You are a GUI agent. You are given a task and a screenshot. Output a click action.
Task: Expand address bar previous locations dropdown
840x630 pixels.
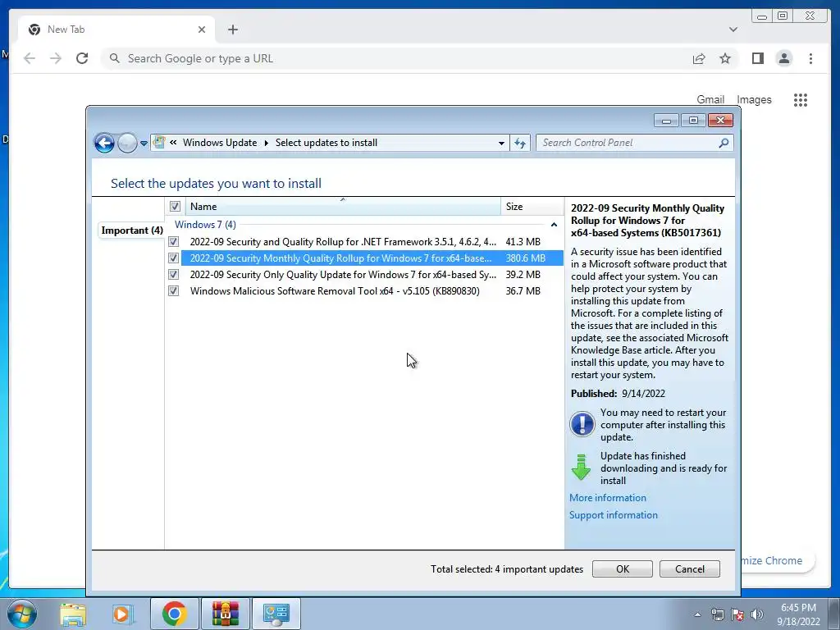click(x=501, y=143)
